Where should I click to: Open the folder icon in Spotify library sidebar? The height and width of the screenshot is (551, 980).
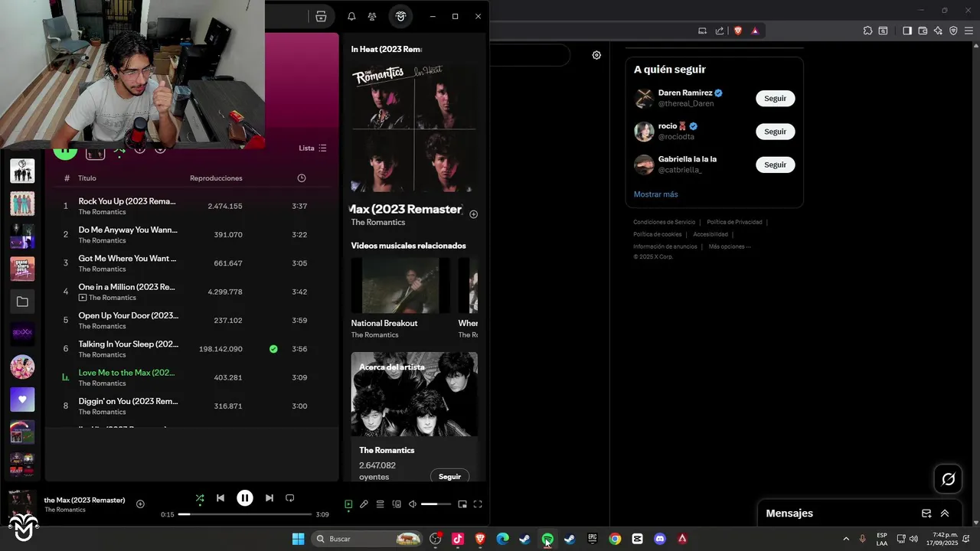[22, 302]
